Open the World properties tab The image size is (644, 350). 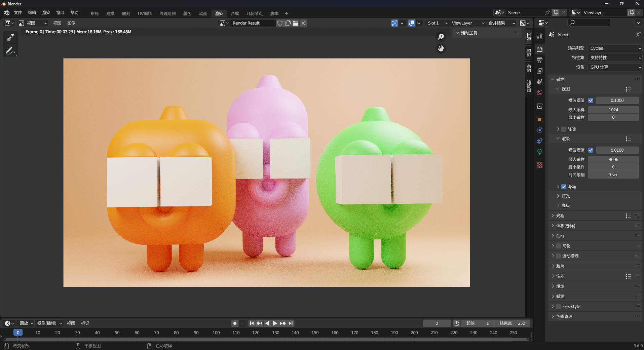click(x=540, y=92)
